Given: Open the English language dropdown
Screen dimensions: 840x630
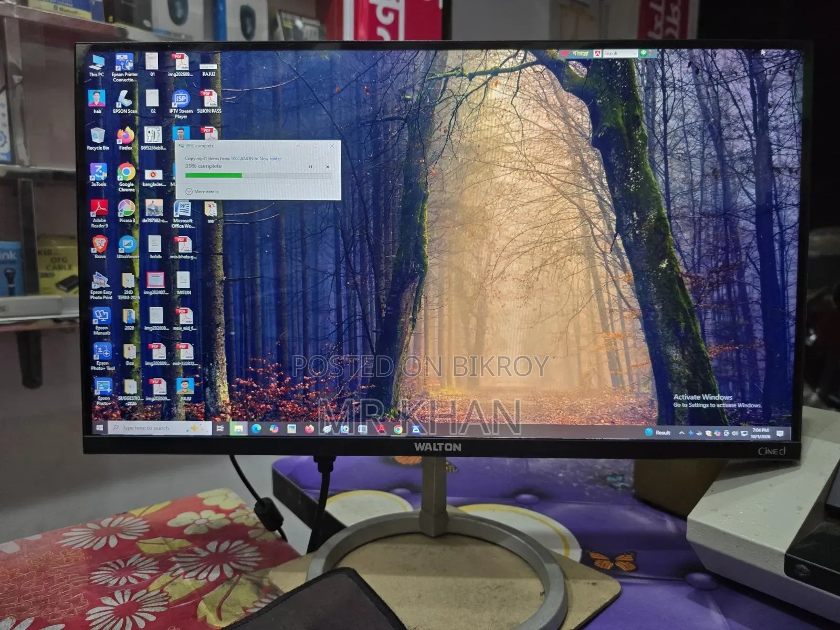Looking at the screenshot, I should pos(620,54).
